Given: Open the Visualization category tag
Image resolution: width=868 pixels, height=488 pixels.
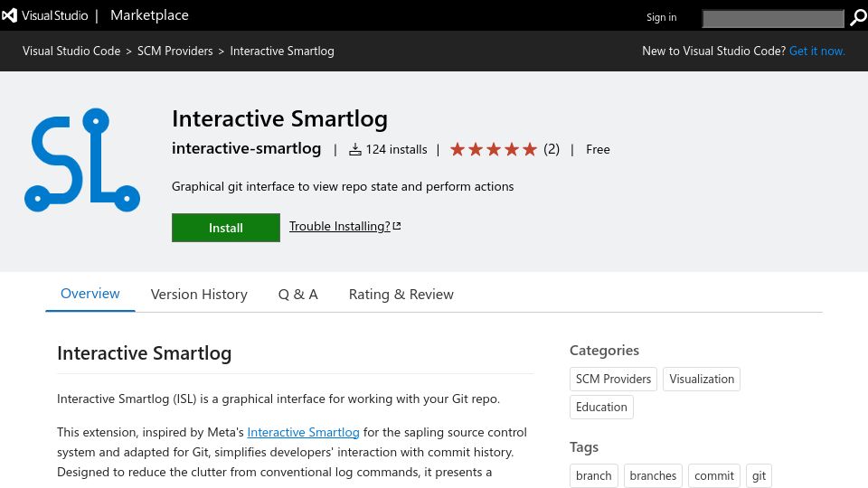Looking at the screenshot, I should click(702, 379).
